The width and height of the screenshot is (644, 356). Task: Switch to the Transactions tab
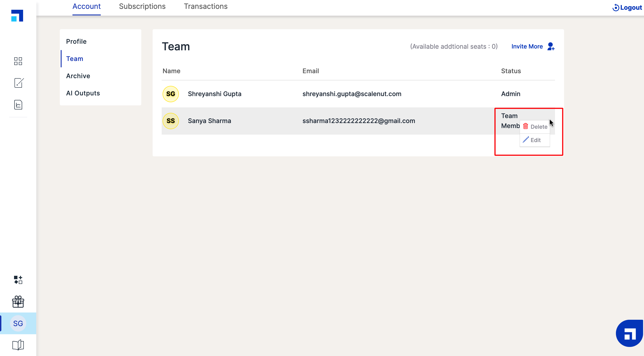pos(206,7)
